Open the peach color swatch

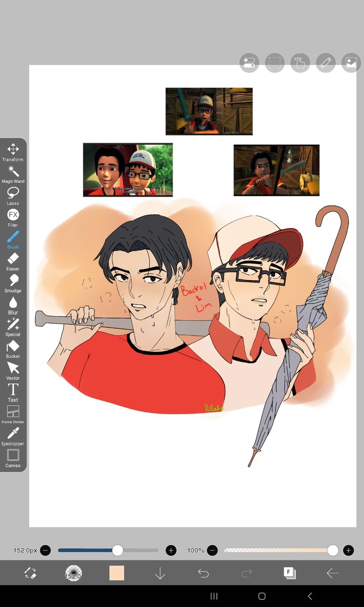117,573
